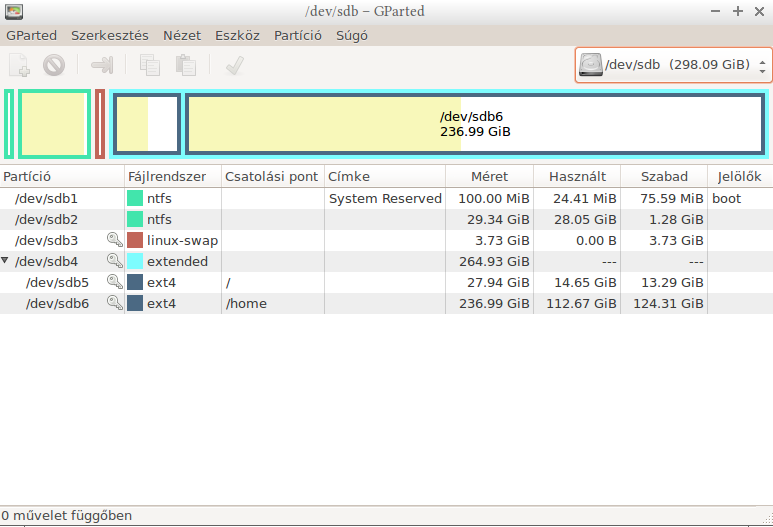Click the Használt column header
The height and width of the screenshot is (527, 773).
577,176
